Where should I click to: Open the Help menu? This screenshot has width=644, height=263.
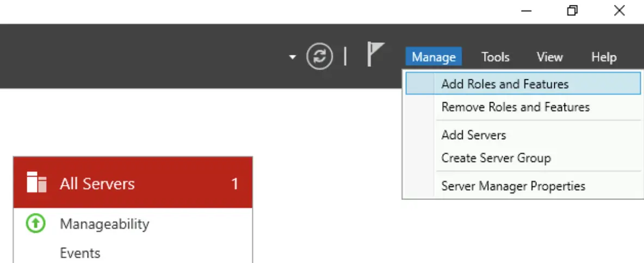[x=604, y=57]
